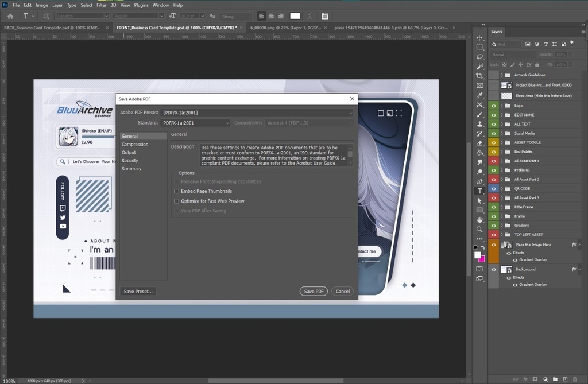The height and width of the screenshot is (384, 588).
Task: Pick the Crop tool
Action: 479,76
